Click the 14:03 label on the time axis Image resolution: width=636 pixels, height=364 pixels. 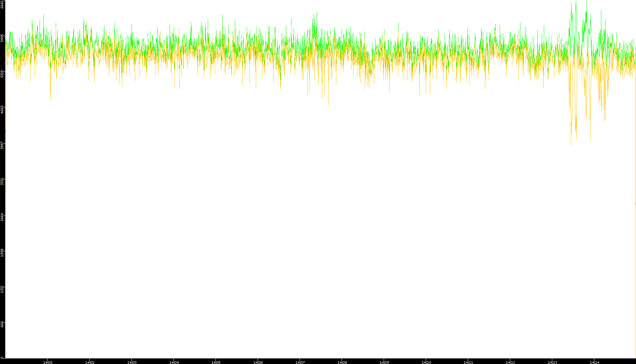132,362
